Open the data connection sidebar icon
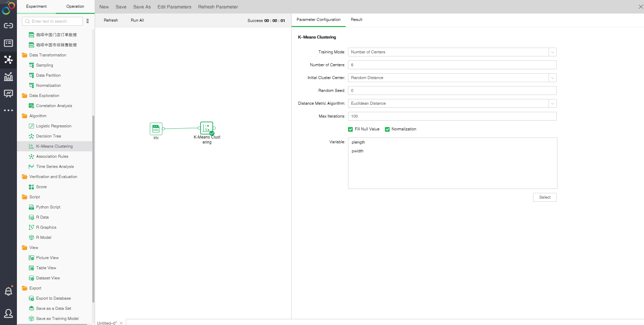 tap(8, 26)
